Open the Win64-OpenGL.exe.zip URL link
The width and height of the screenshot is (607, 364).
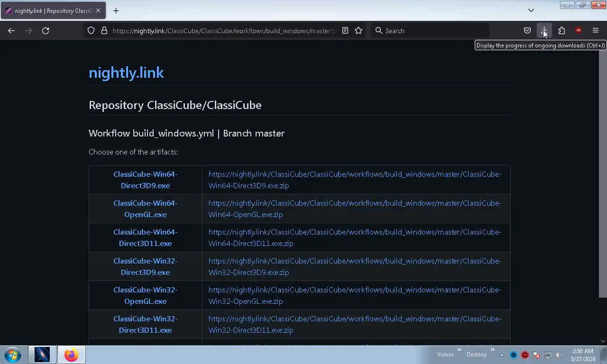(x=355, y=209)
